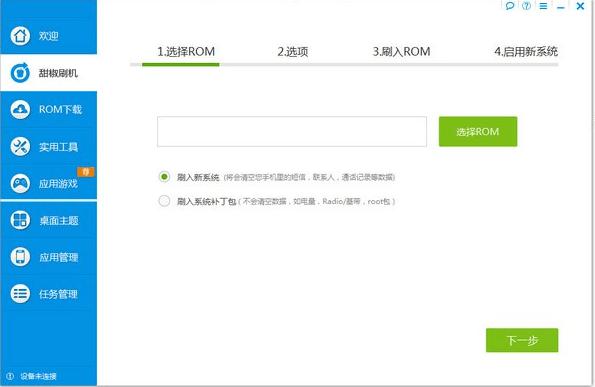
Task: Click the 设备未连接 status info icon
Action: tap(10, 376)
